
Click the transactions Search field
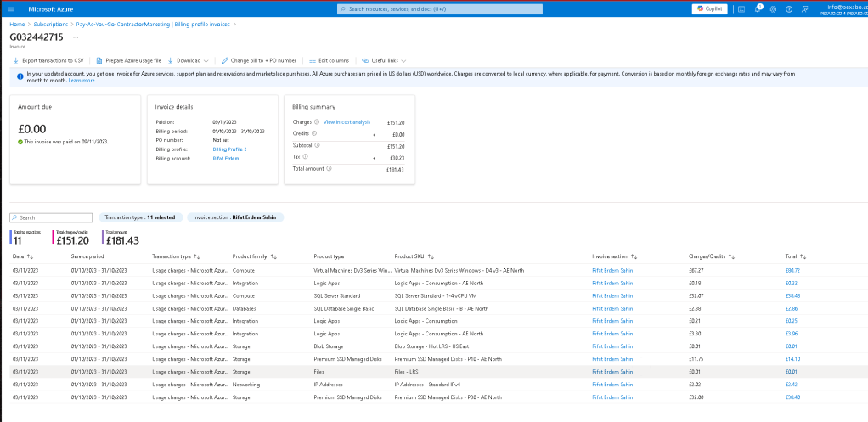click(51, 218)
